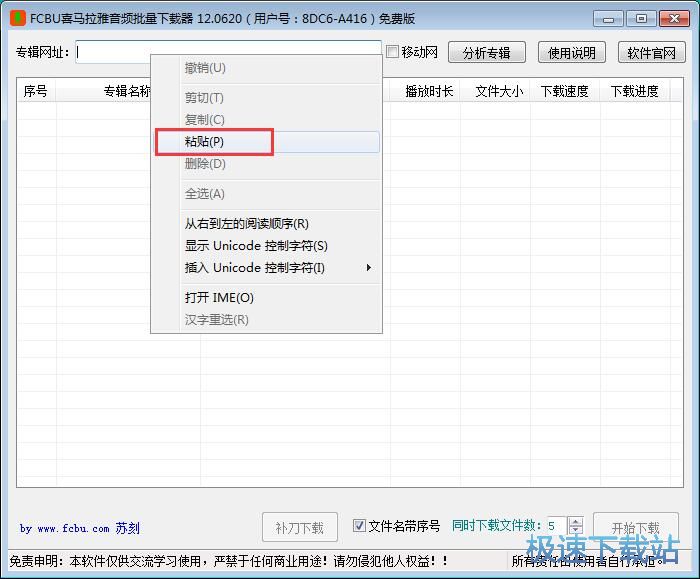Click the 分析专辑 button
This screenshot has height=579, width=700.
click(487, 53)
